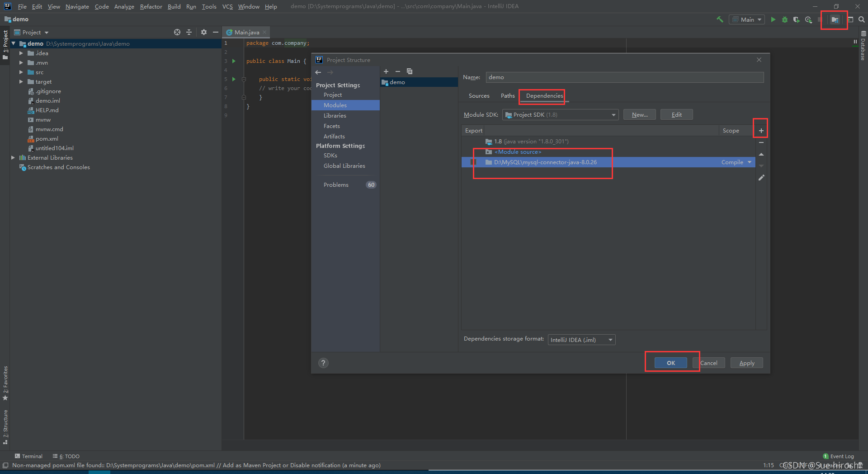Collapse the demo project root
Screen dimensions: 868x474
pos(14,43)
